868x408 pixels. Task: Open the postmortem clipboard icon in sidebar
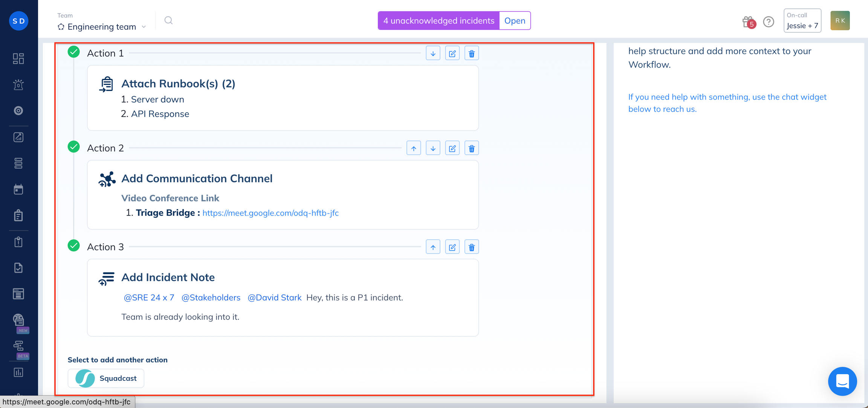(x=18, y=242)
